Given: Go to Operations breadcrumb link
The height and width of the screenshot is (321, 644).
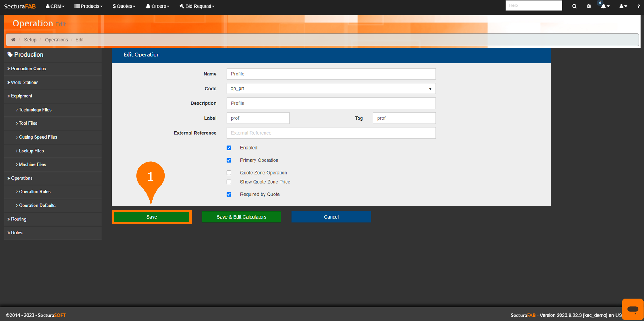Looking at the screenshot, I should (x=56, y=40).
